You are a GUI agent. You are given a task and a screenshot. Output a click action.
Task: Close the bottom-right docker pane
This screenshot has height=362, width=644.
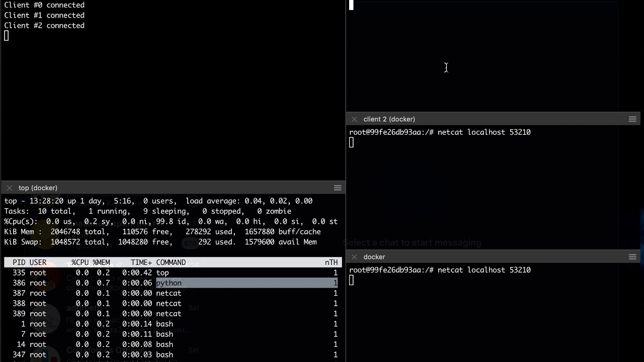coord(354,257)
